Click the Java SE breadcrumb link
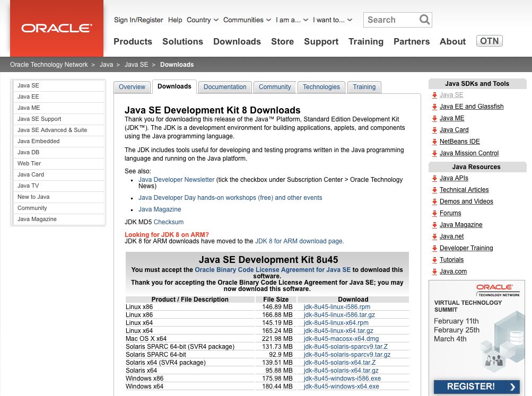 point(136,65)
